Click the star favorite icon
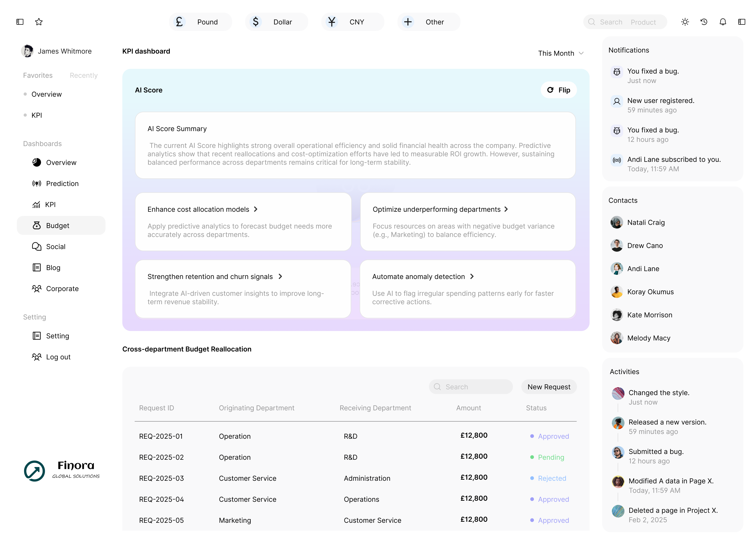This screenshot has width=756, height=538. pos(39,22)
